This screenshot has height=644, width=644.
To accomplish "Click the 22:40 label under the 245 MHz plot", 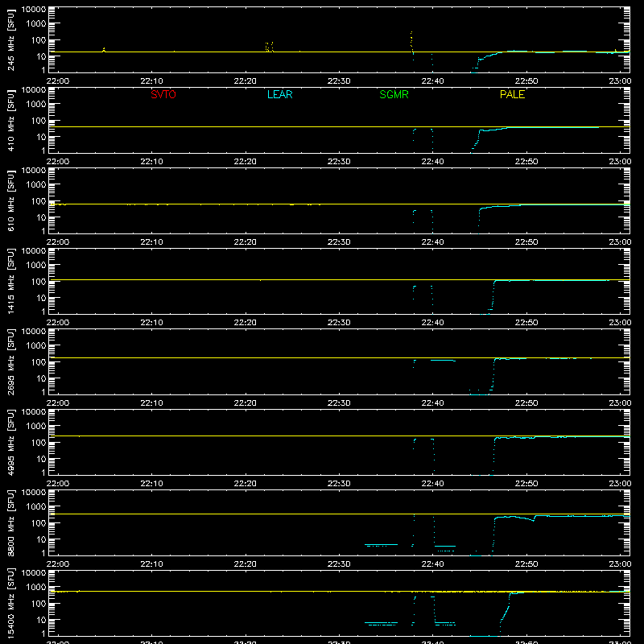I will click(432, 81).
